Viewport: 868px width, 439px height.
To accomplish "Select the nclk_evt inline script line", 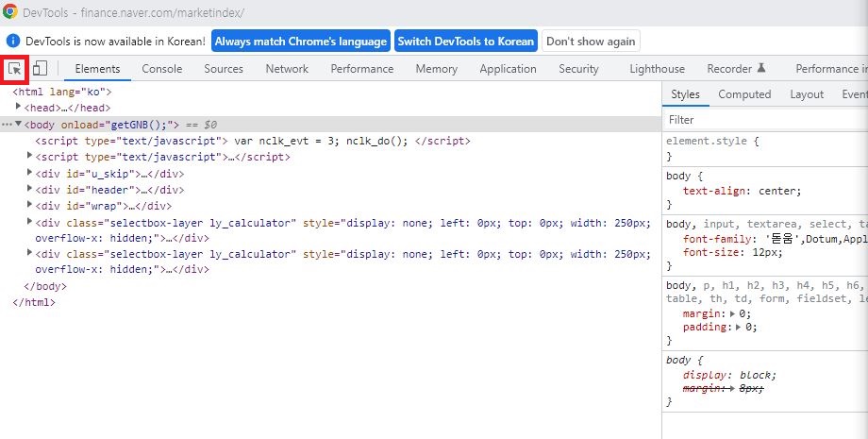I will coord(253,142).
